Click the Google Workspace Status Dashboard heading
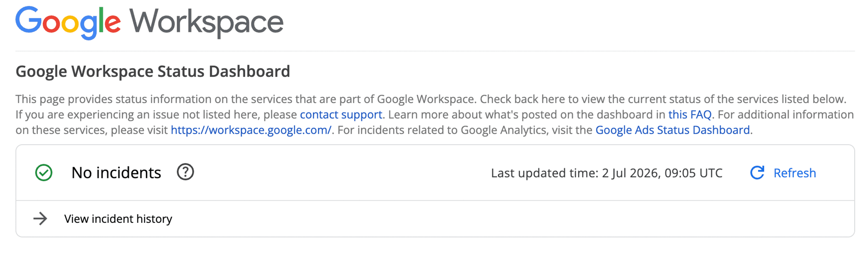The width and height of the screenshot is (868, 255). pos(153,71)
